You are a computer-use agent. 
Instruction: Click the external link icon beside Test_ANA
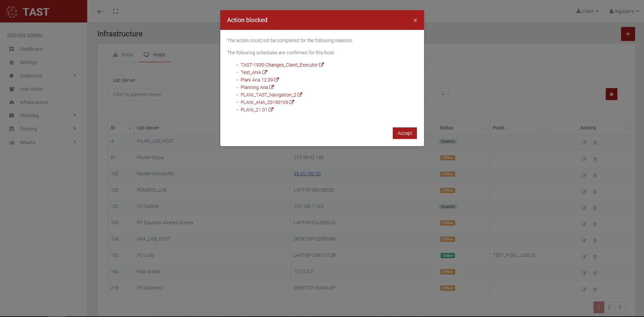click(x=265, y=72)
